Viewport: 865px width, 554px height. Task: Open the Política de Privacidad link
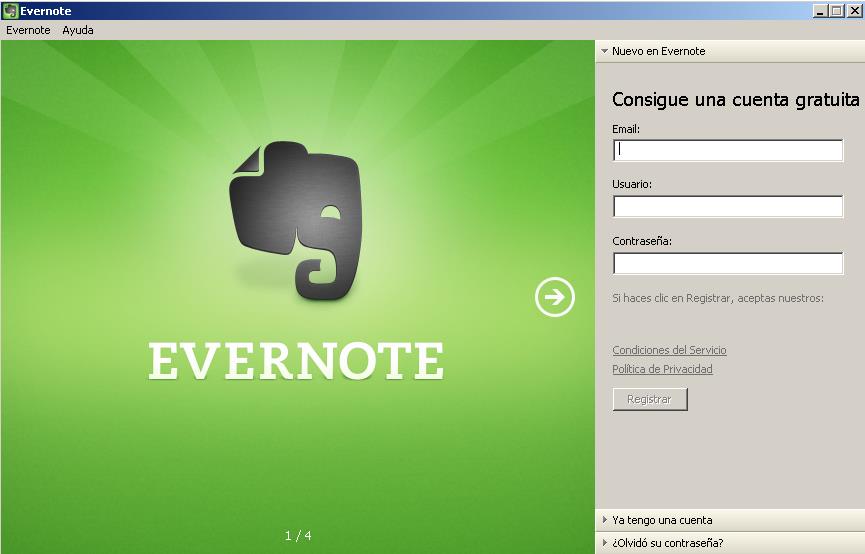(x=662, y=369)
